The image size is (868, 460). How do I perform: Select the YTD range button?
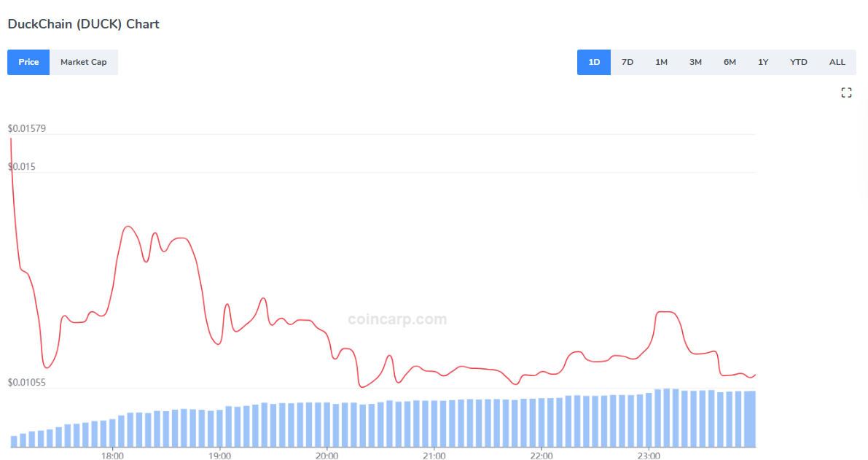tap(799, 62)
